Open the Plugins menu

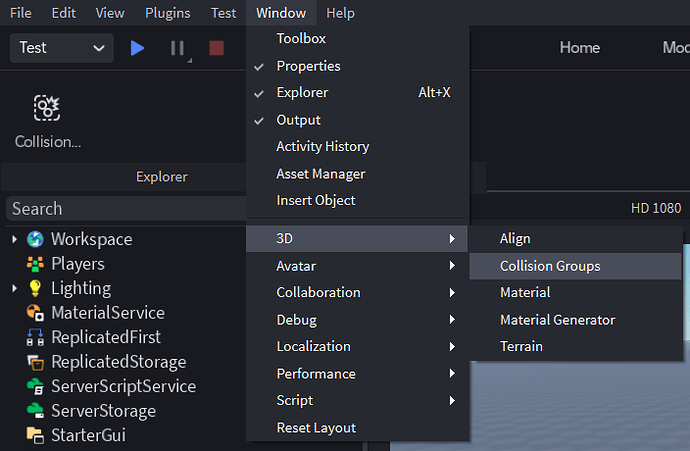(167, 13)
